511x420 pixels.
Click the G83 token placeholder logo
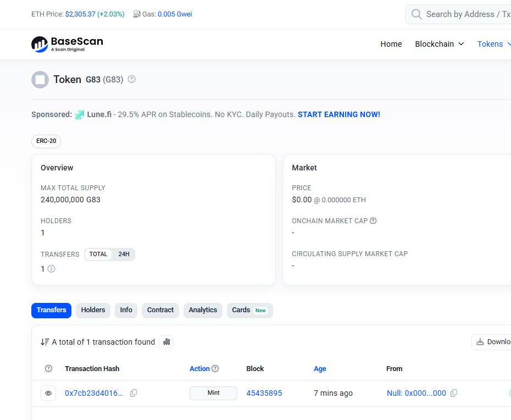tap(40, 80)
